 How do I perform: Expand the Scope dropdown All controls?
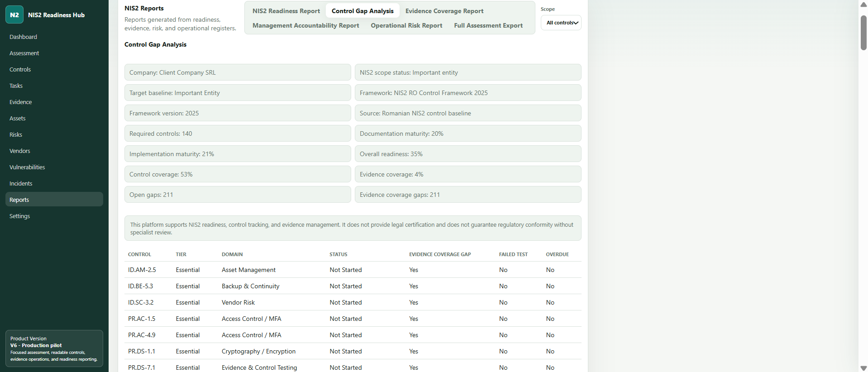click(x=561, y=23)
